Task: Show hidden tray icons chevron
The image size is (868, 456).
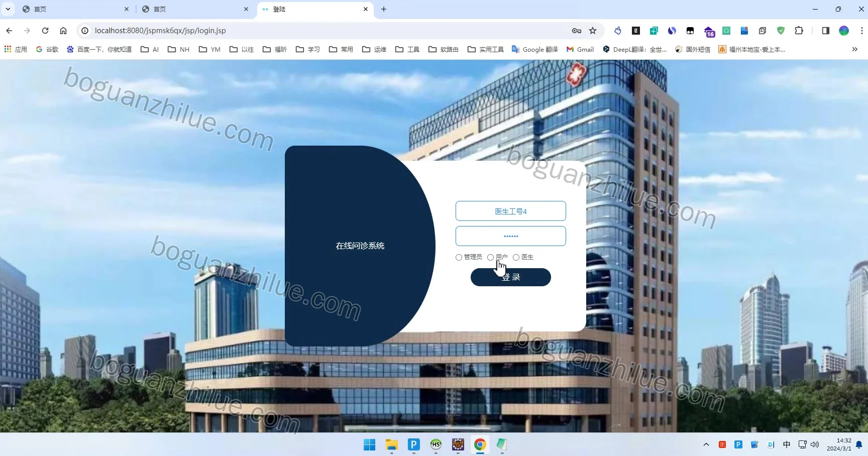Action: pos(706,444)
